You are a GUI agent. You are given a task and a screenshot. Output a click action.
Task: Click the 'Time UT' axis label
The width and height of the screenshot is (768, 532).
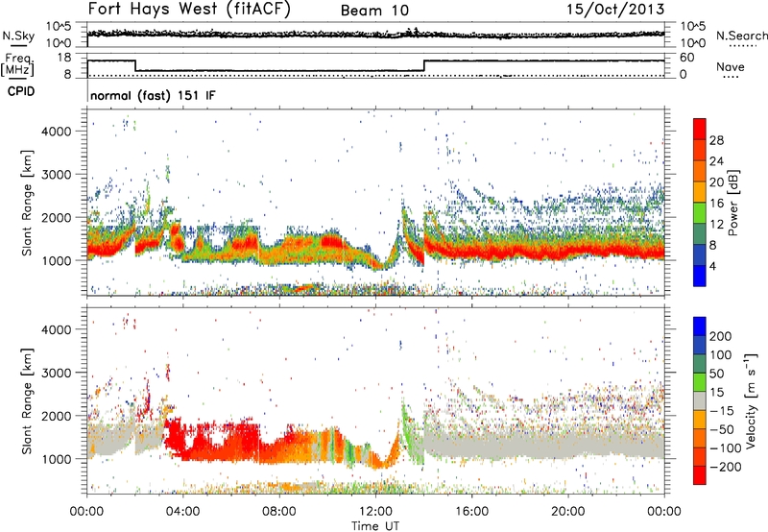(375, 526)
